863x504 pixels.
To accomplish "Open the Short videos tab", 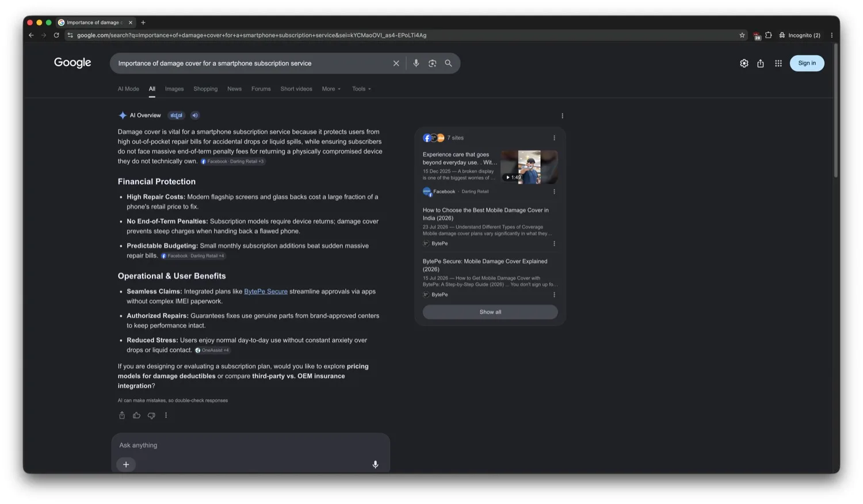I will [x=296, y=89].
